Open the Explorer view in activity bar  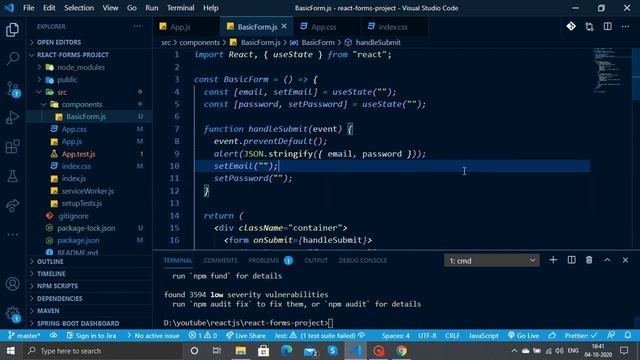tap(12, 30)
